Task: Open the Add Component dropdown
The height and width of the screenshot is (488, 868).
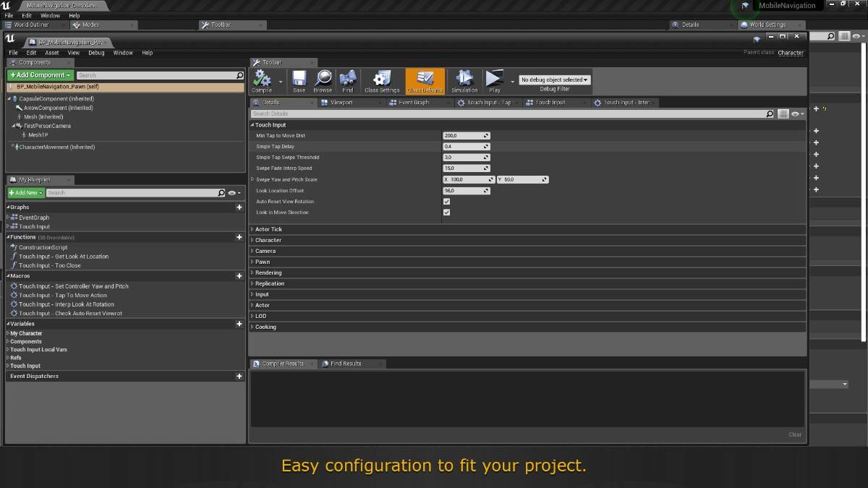Action: (41, 75)
